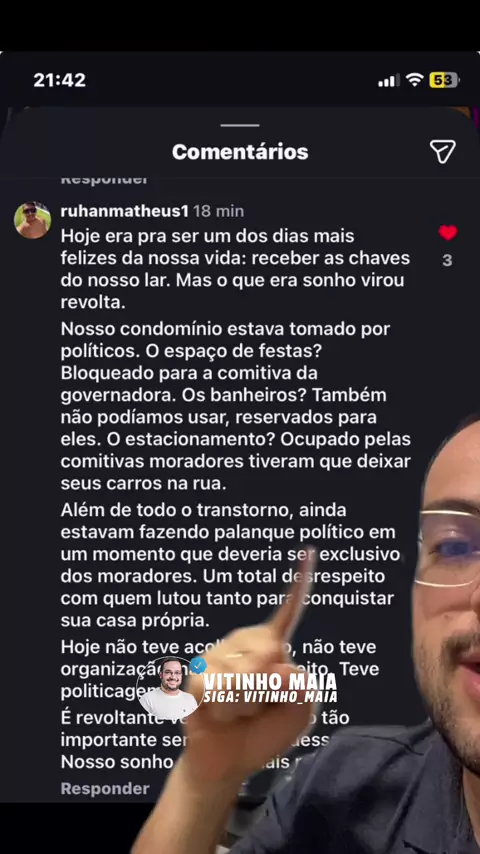480x854 pixels.
Task: Tap the paragraph starting Nosso condomínio
Action: point(235,406)
